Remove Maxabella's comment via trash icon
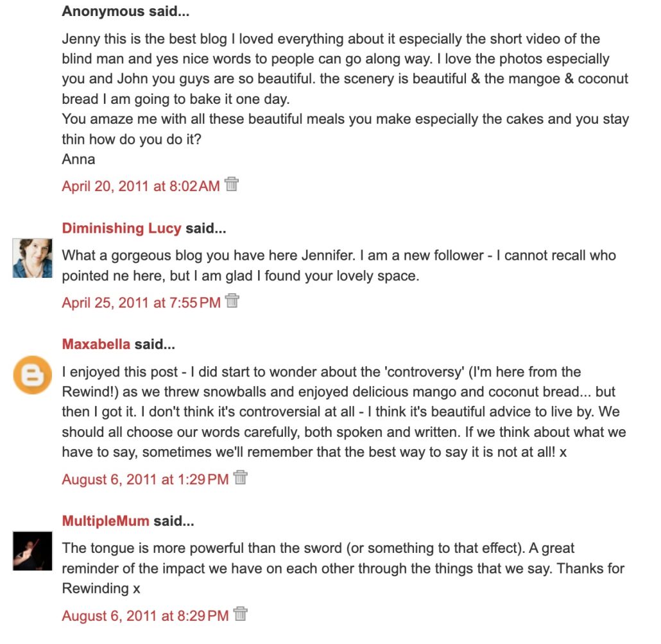 coord(241,477)
